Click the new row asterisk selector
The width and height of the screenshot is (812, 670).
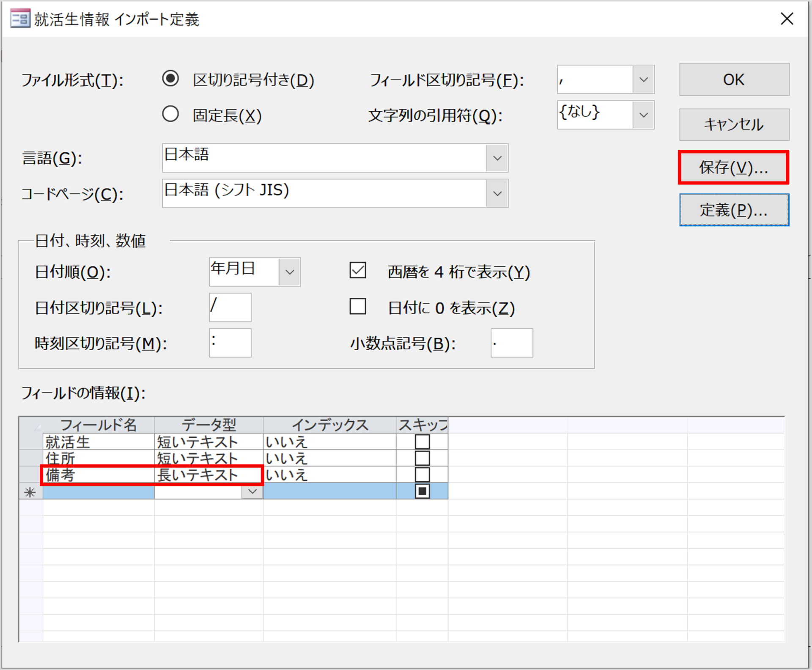[31, 492]
